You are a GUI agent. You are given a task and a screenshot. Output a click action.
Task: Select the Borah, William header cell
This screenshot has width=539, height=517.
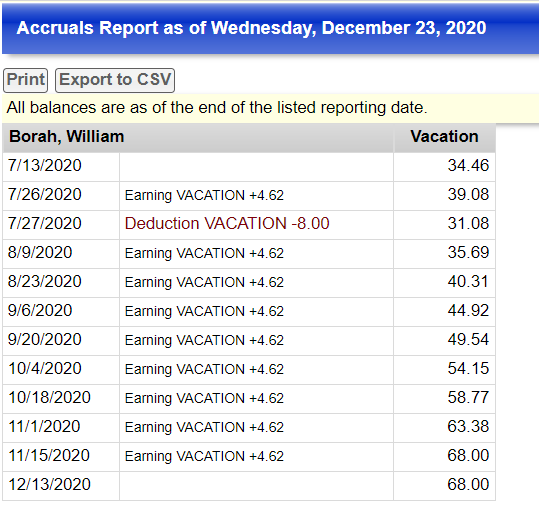(x=198, y=137)
